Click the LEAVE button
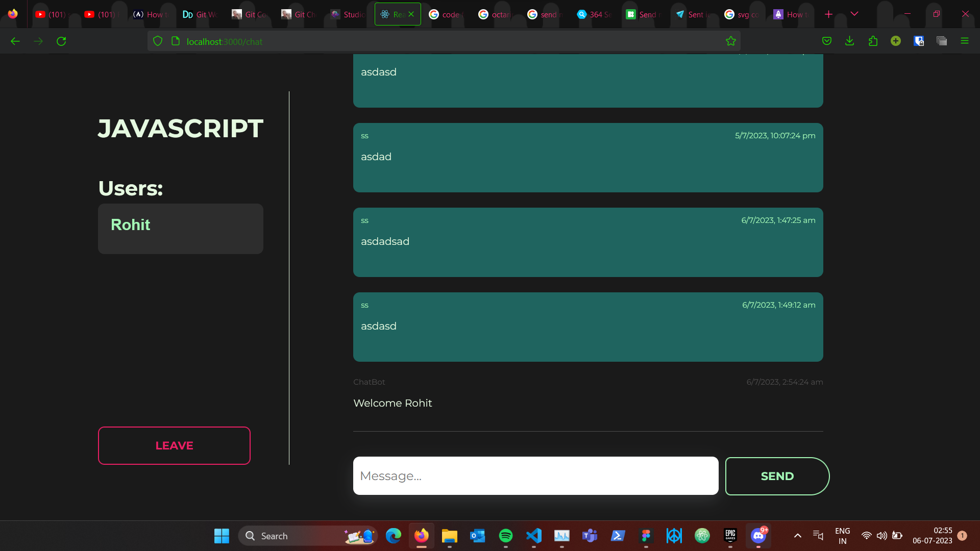 174,445
